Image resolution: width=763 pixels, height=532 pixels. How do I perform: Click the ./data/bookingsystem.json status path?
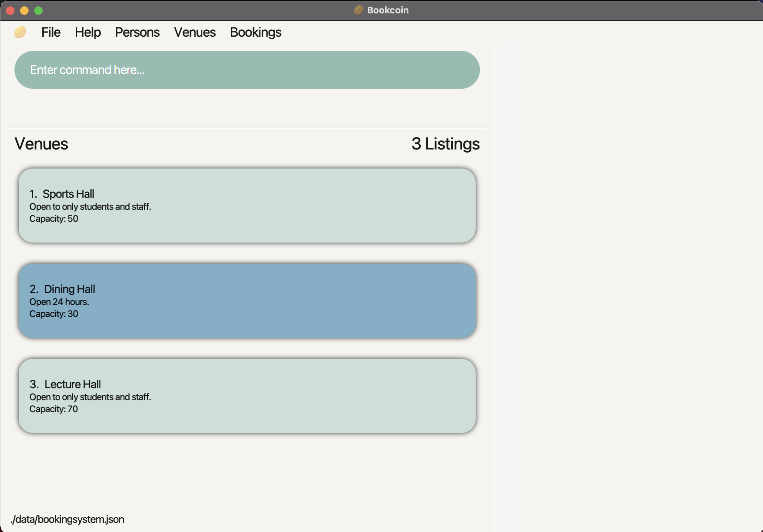click(x=67, y=519)
